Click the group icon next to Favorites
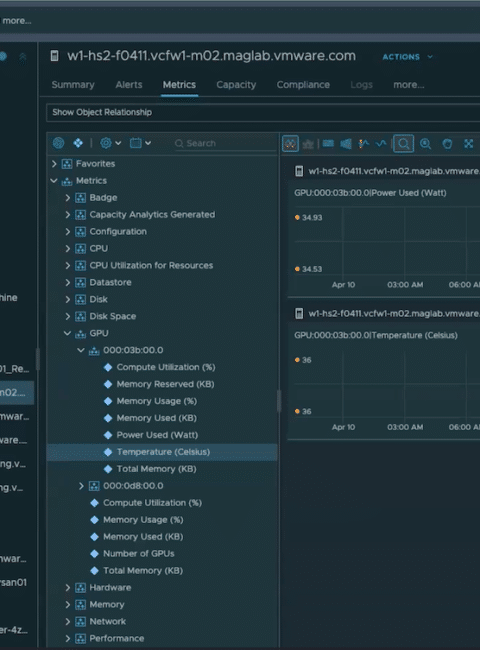 click(x=67, y=164)
